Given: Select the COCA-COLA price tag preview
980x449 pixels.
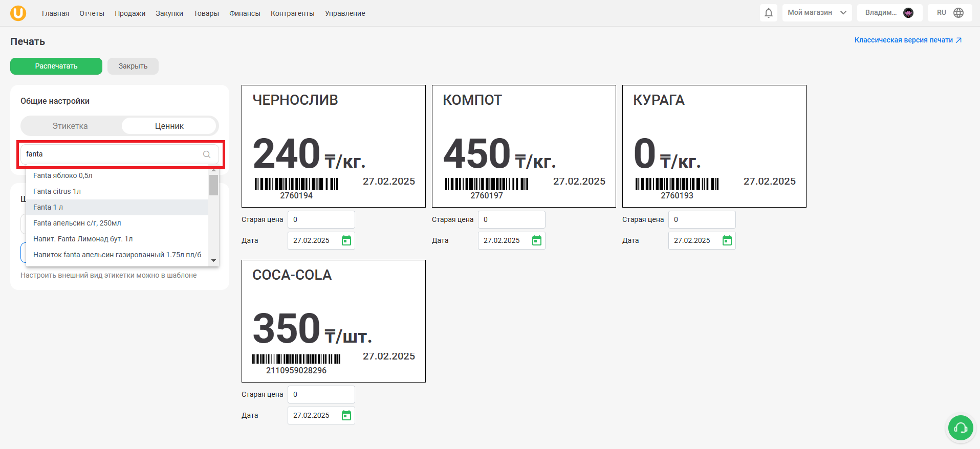Looking at the screenshot, I should (x=334, y=321).
